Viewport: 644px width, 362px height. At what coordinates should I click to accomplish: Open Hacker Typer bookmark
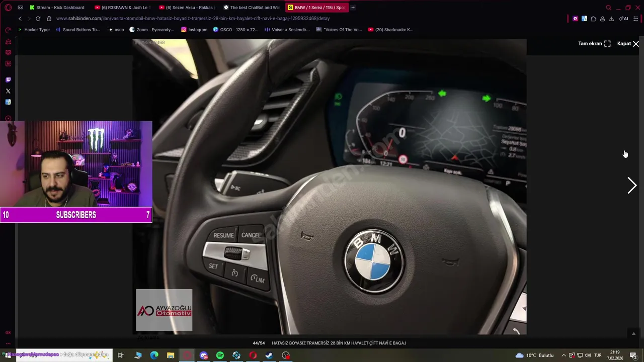point(34,30)
